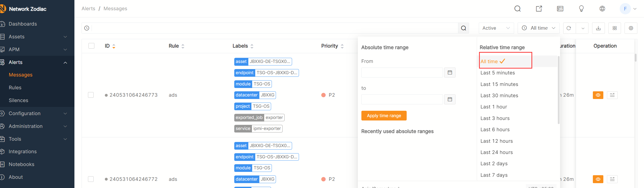
Task: Check the box for alert 240531064246773
Action: pos(91,95)
